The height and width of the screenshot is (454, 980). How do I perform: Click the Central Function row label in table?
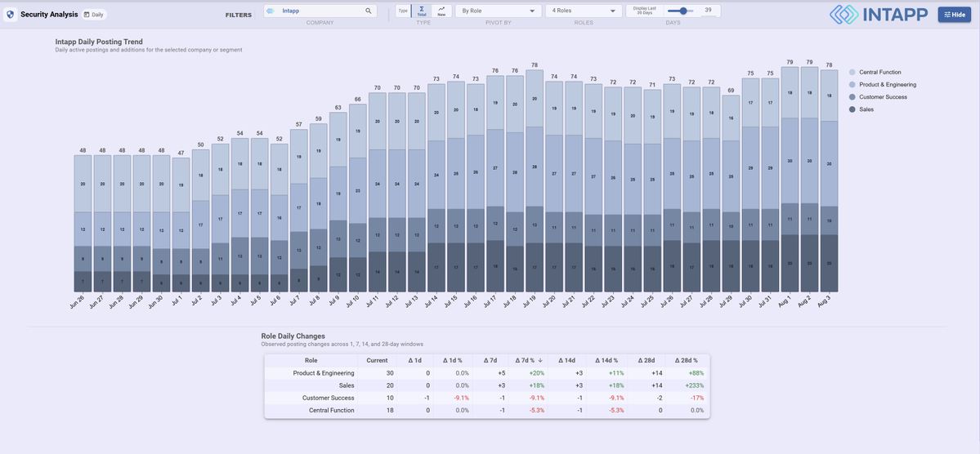point(331,410)
